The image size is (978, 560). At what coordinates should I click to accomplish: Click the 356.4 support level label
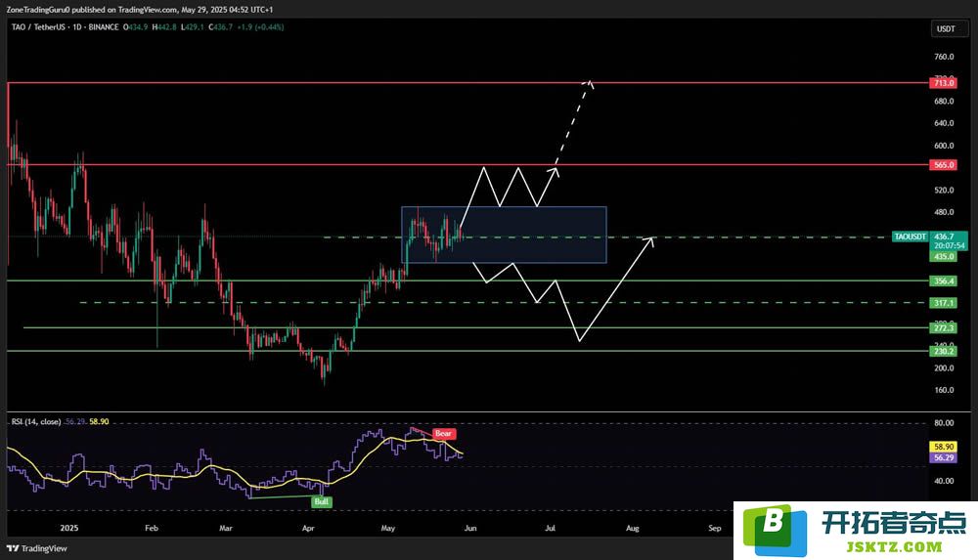point(943,281)
